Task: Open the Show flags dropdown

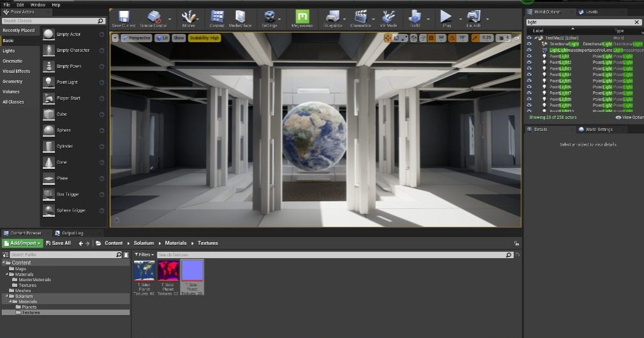Action: (x=179, y=38)
